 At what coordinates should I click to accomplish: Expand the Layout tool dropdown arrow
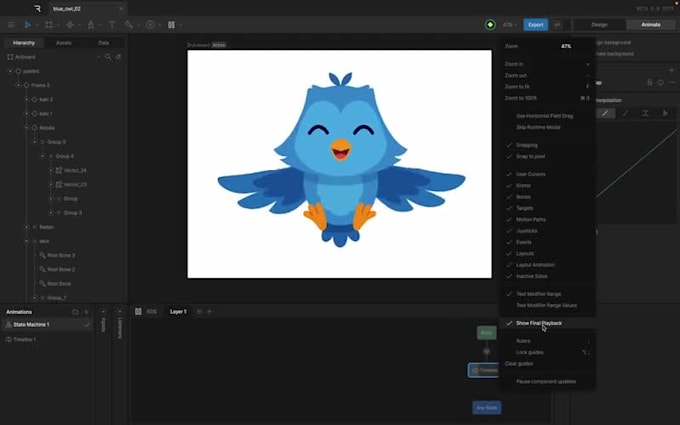(x=180, y=25)
